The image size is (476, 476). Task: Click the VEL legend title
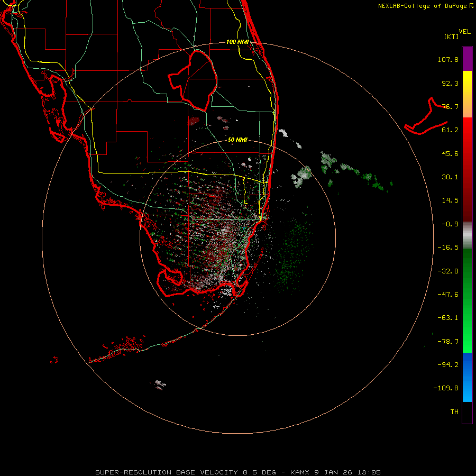point(464,32)
